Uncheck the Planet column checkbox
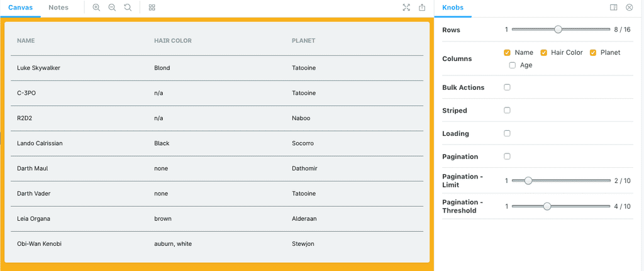The width and height of the screenshot is (644, 271). coord(592,53)
